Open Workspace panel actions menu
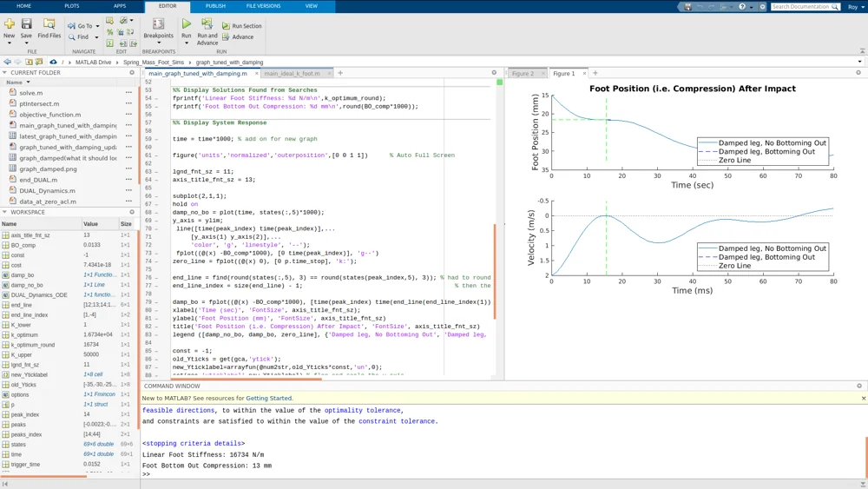Viewport: 868px width, 489px height. 132,212
